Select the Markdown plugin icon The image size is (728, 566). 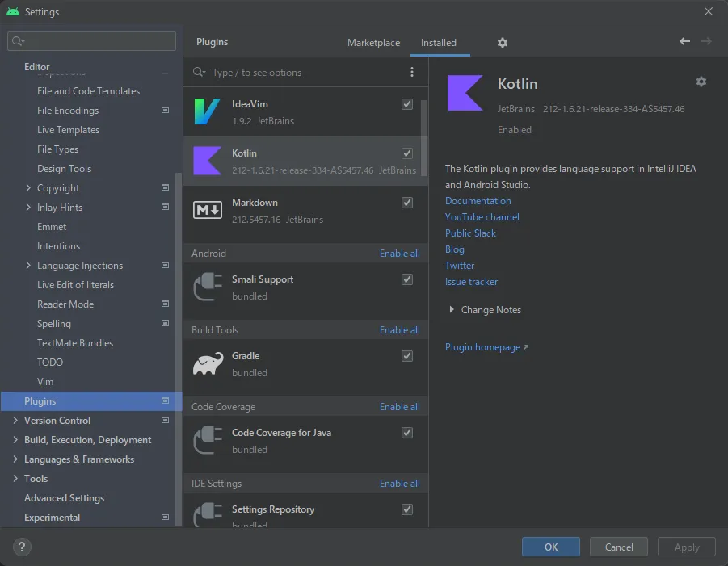207,211
